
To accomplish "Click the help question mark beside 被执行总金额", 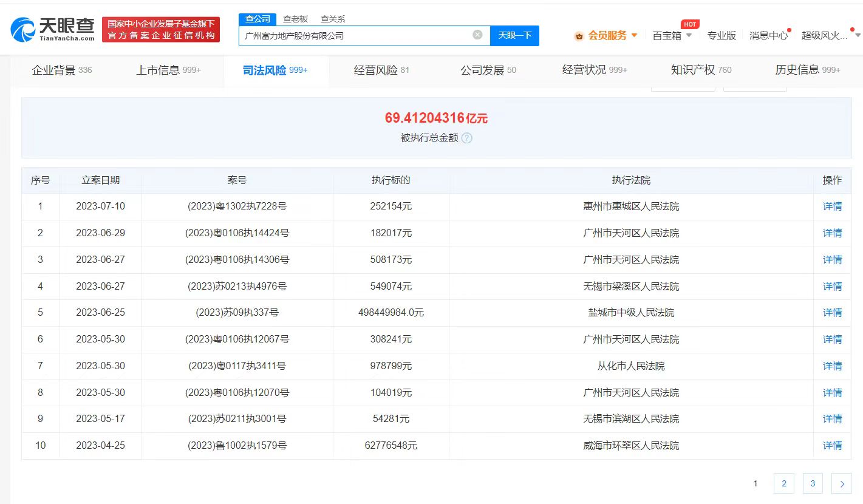I will point(466,138).
